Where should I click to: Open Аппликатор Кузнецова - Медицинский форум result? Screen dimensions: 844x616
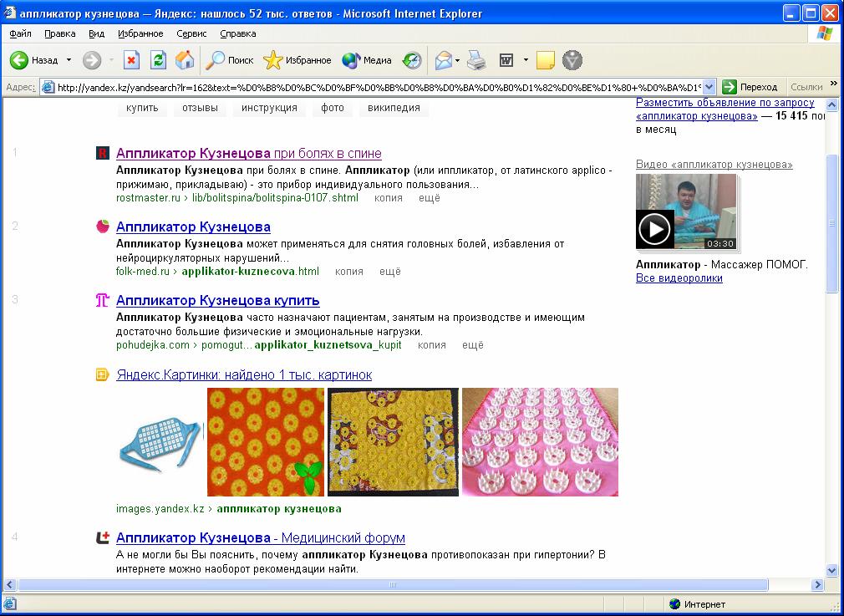pos(261,538)
